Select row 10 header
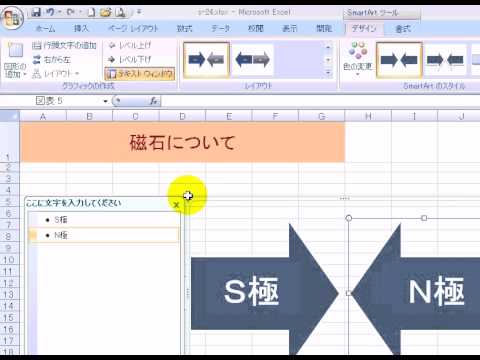The height and width of the screenshot is (360, 480). pos(9,260)
